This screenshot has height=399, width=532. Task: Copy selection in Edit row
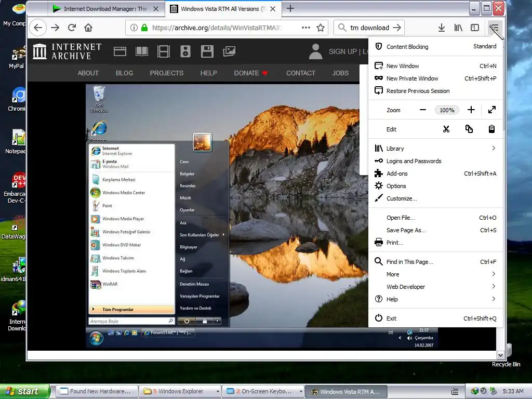point(469,129)
